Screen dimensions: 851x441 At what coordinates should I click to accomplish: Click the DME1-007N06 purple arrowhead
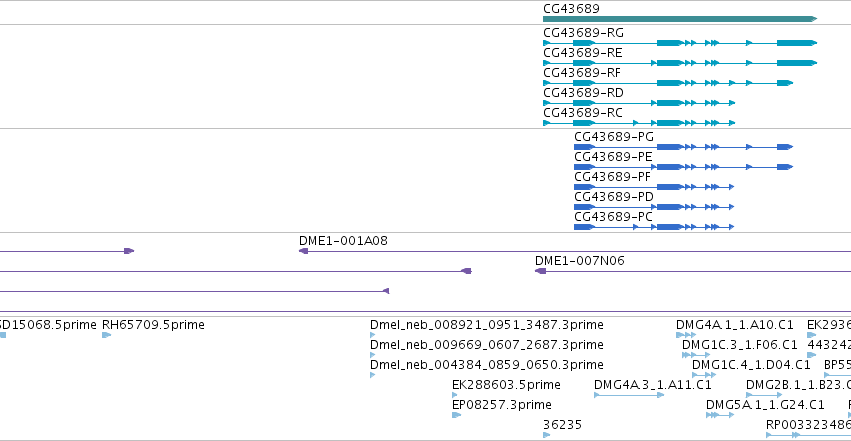[x=540, y=271]
